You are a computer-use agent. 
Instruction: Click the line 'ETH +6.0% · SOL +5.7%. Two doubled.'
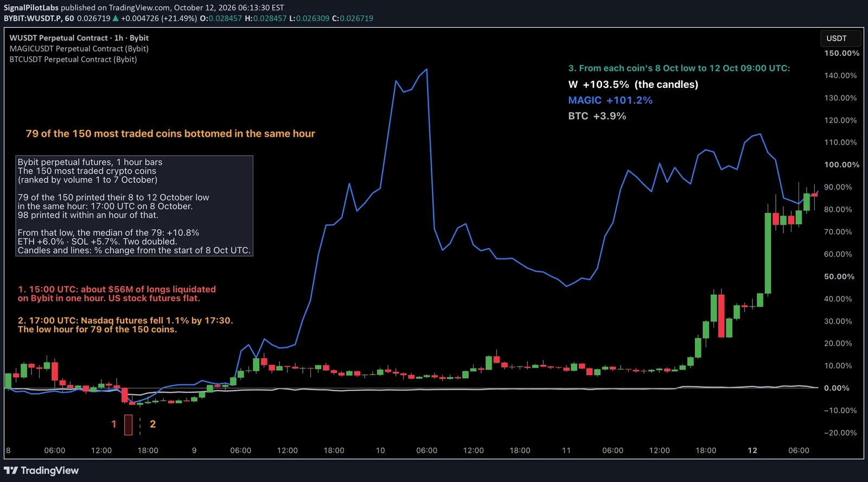coord(97,242)
